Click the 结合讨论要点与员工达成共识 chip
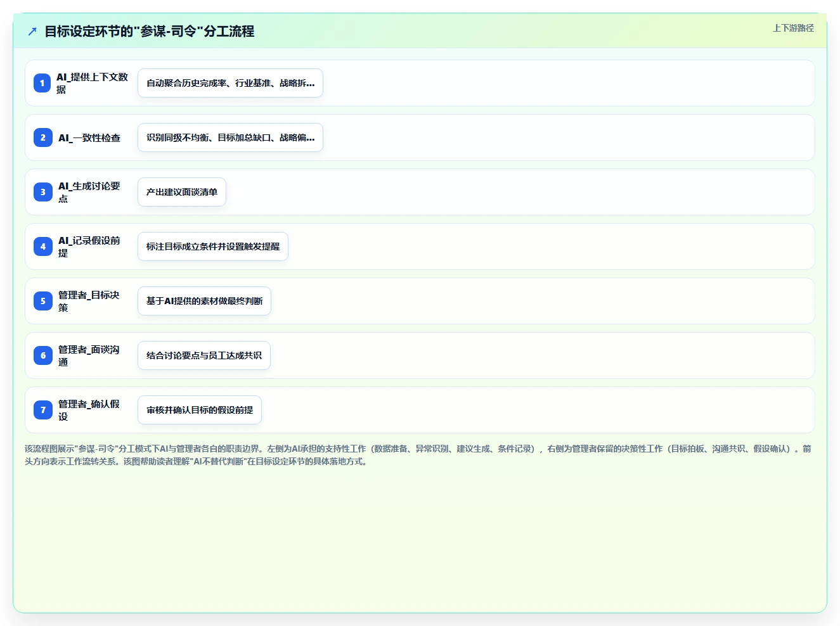 click(x=204, y=355)
